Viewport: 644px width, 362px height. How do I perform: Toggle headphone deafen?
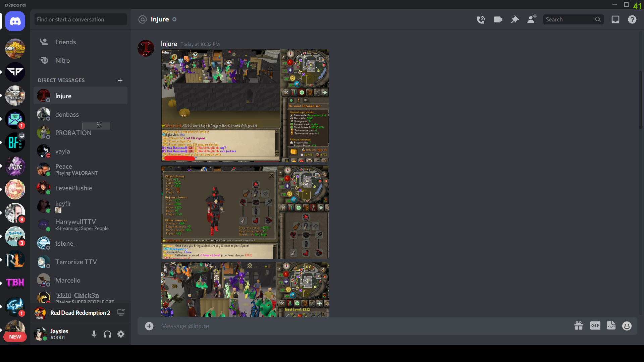(107, 334)
